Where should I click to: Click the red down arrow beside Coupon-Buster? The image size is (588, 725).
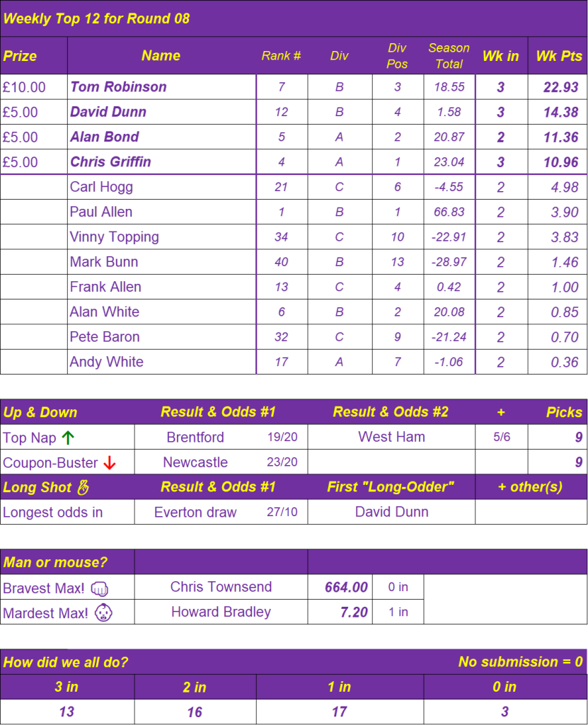point(110,462)
